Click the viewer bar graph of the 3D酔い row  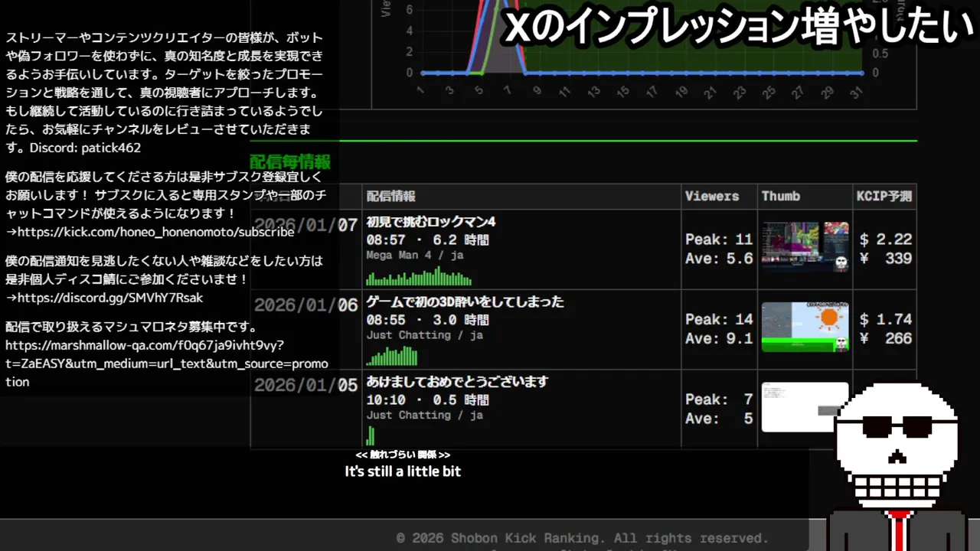click(392, 357)
